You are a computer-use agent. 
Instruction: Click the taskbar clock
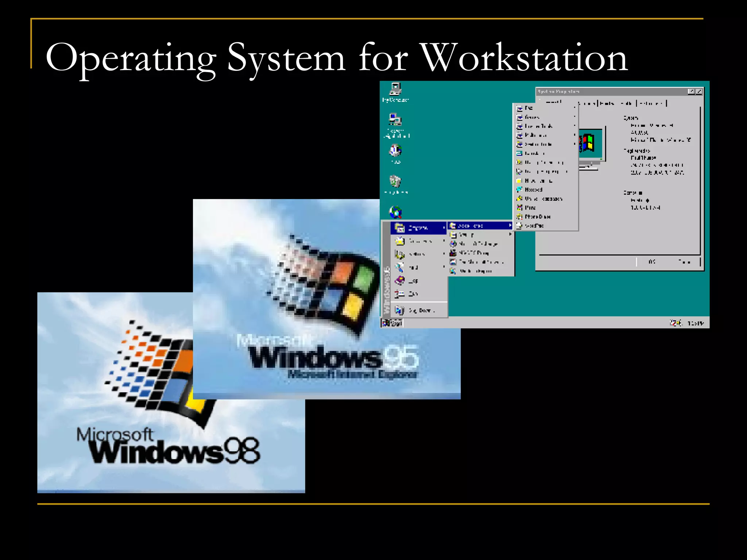coord(695,323)
